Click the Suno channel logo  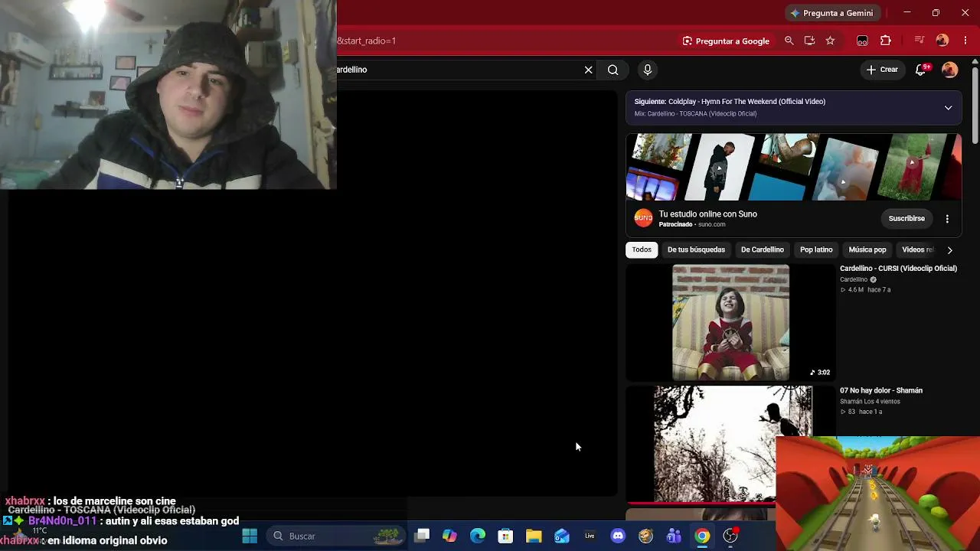643,218
